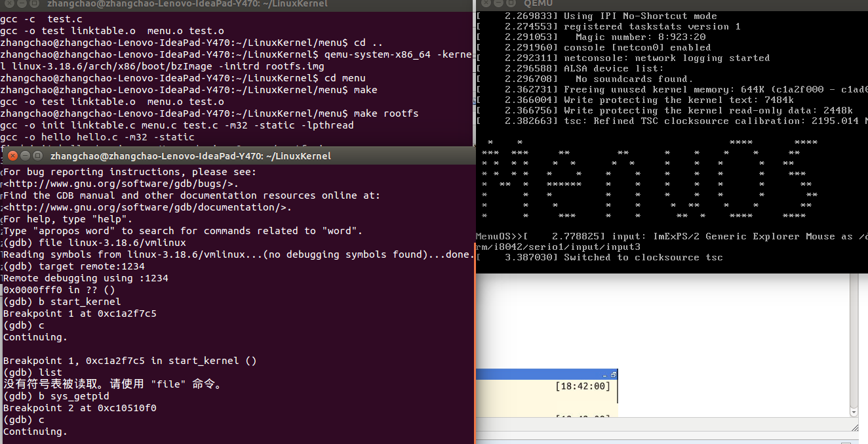The height and width of the screenshot is (444, 868).
Task: Click the 'Type "apropos word"' line
Action: tap(183, 231)
